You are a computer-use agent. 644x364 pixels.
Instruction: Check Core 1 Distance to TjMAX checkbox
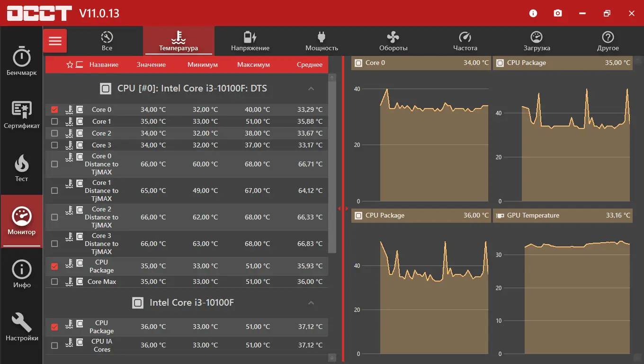(54, 191)
